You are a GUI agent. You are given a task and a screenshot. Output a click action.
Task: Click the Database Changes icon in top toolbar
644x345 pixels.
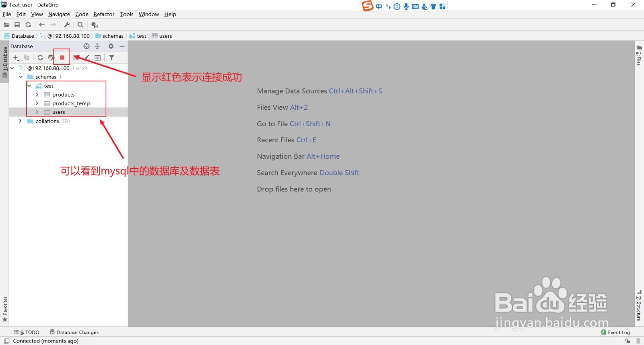point(95,25)
